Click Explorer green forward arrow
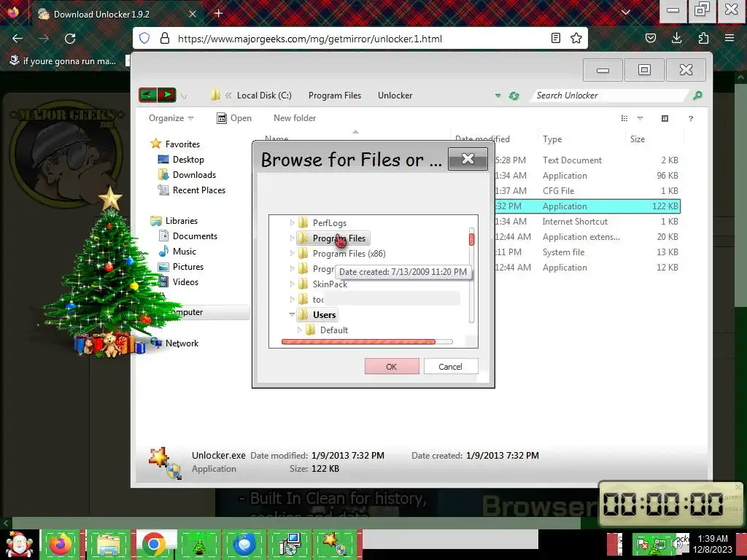Screen dimensions: 747x560 coord(167,95)
